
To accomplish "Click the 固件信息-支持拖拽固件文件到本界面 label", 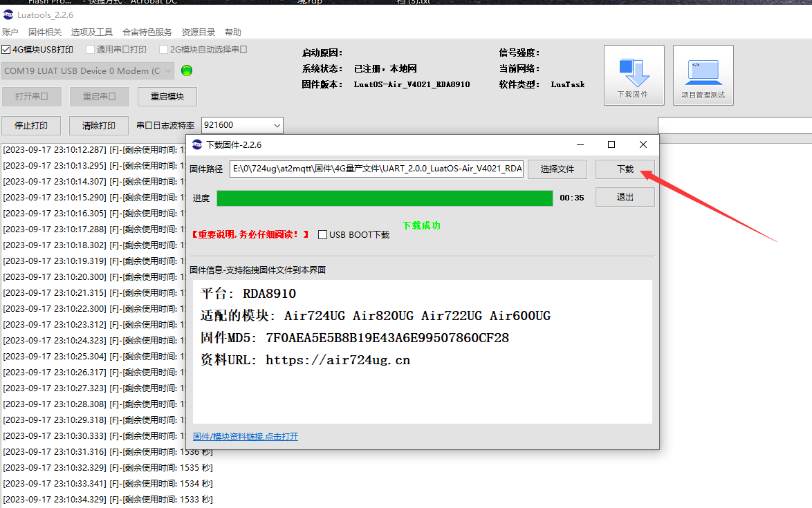I will click(258, 270).
